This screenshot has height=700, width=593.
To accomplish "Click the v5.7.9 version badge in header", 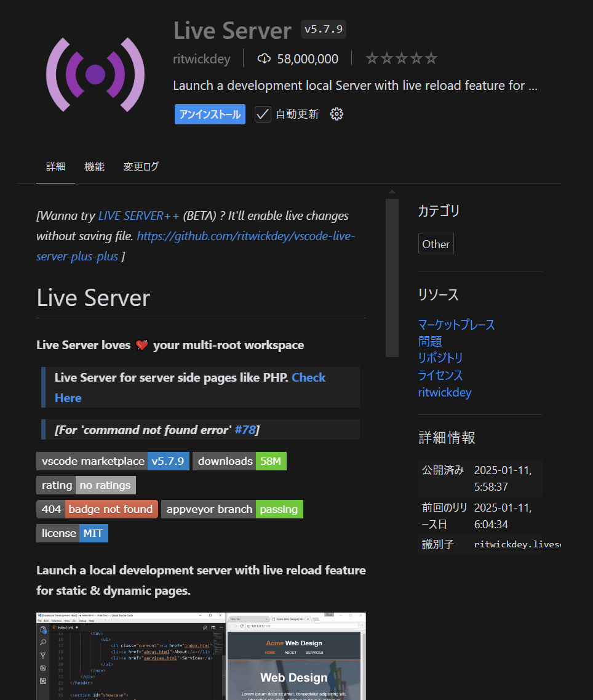I will tap(324, 30).
